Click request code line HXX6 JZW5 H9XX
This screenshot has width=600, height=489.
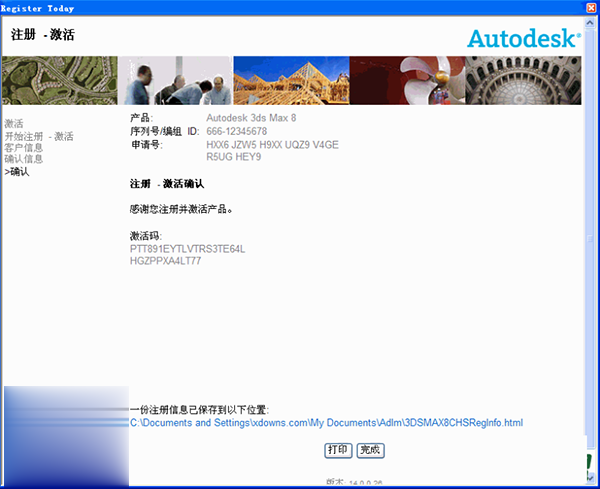pos(272,145)
